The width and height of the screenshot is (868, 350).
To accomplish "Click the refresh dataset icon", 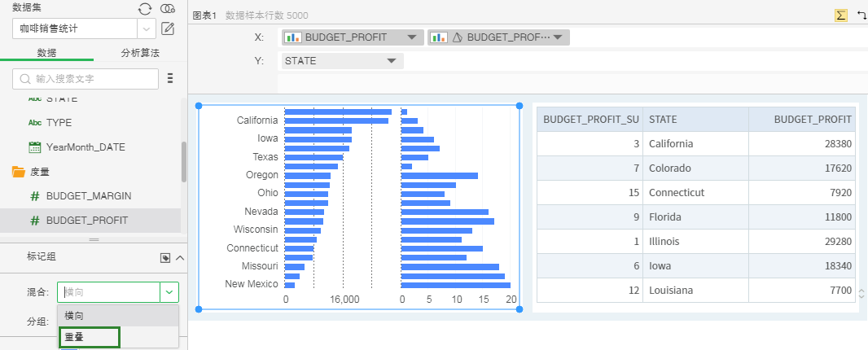I will tap(145, 8).
